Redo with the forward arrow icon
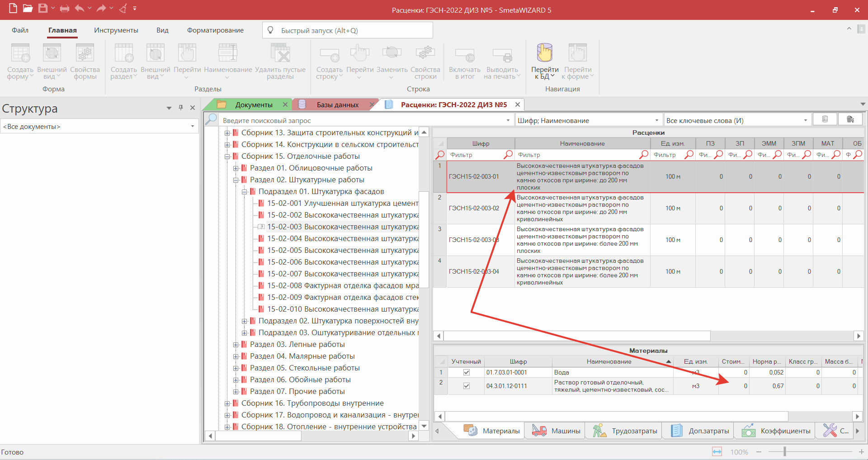The height and width of the screenshot is (460, 868). coord(101,8)
